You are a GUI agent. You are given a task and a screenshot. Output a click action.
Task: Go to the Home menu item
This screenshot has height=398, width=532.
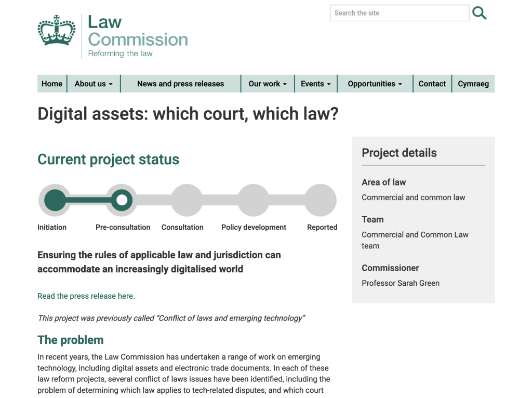click(x=52, y=84)
